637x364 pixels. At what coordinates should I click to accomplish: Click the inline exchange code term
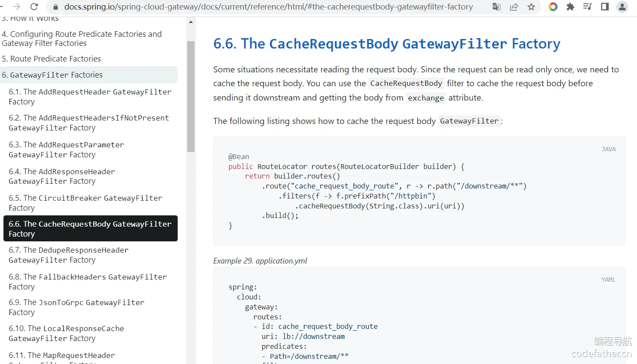tap(426, 98)
